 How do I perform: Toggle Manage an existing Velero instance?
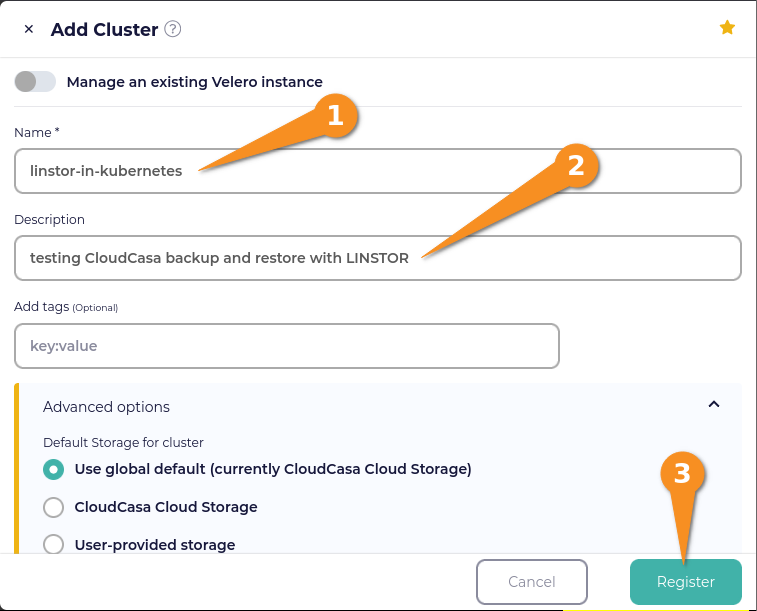pos(35,82)
